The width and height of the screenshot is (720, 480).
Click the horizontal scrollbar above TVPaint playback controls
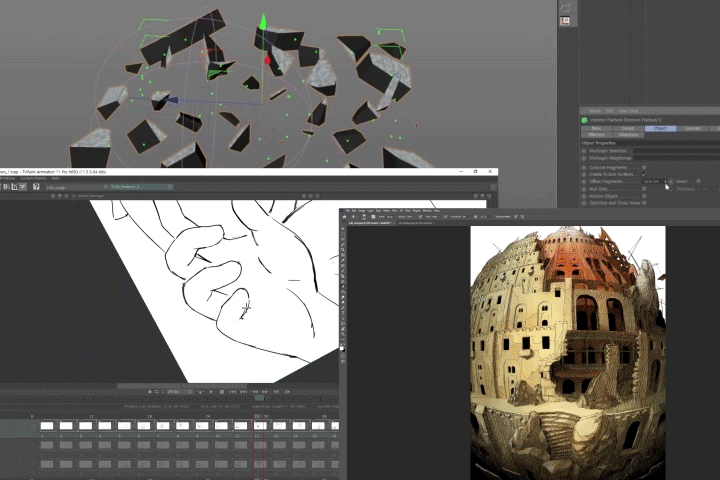point(182,386)
